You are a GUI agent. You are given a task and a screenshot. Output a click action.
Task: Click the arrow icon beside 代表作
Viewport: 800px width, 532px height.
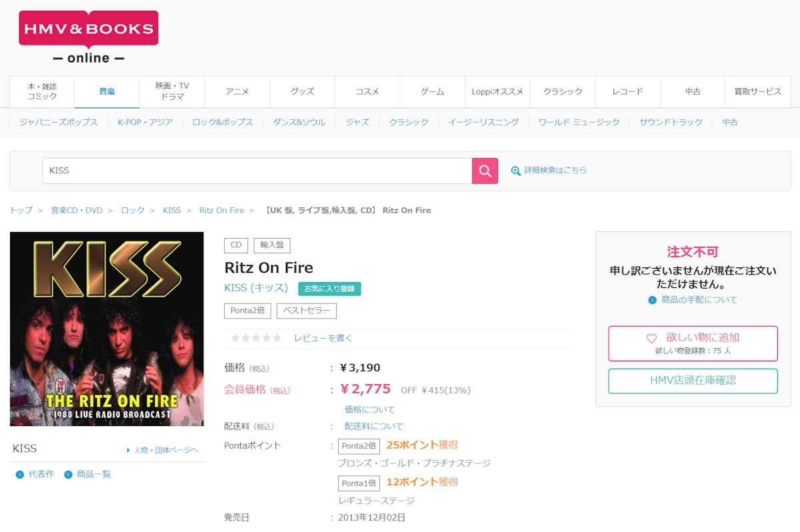point(19,475)
